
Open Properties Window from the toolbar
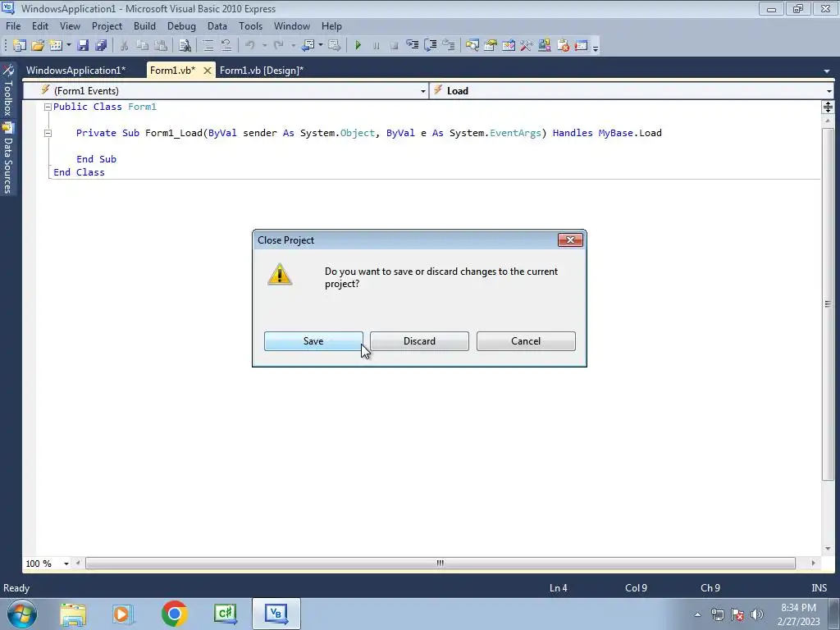click(x=491, y=46)
